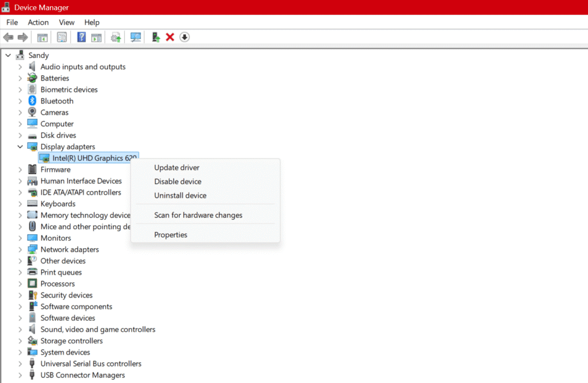The image size is (588, 383).
Task: Open the View menu
Action: [x=67, y=22]
